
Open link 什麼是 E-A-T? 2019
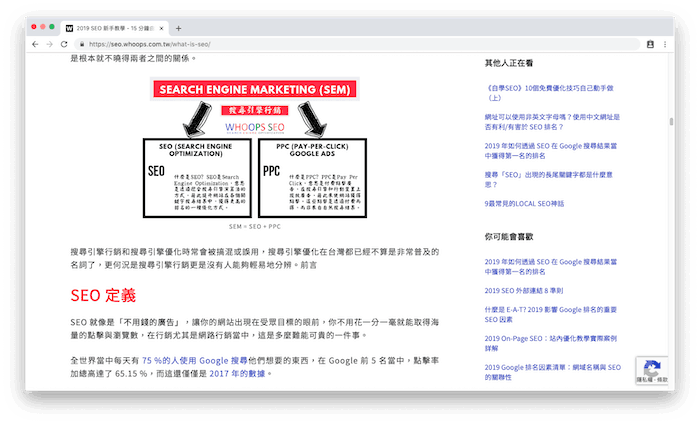[551, 314]
